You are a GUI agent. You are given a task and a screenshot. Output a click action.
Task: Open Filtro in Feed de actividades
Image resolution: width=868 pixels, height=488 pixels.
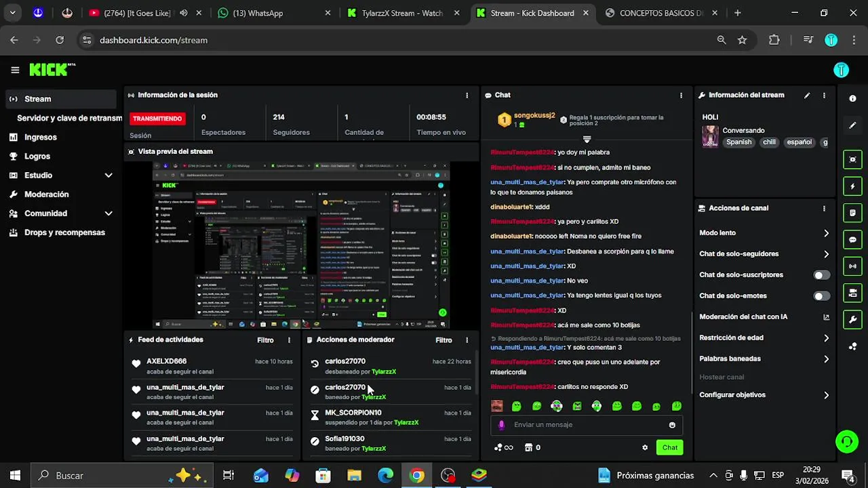[265, 340]
